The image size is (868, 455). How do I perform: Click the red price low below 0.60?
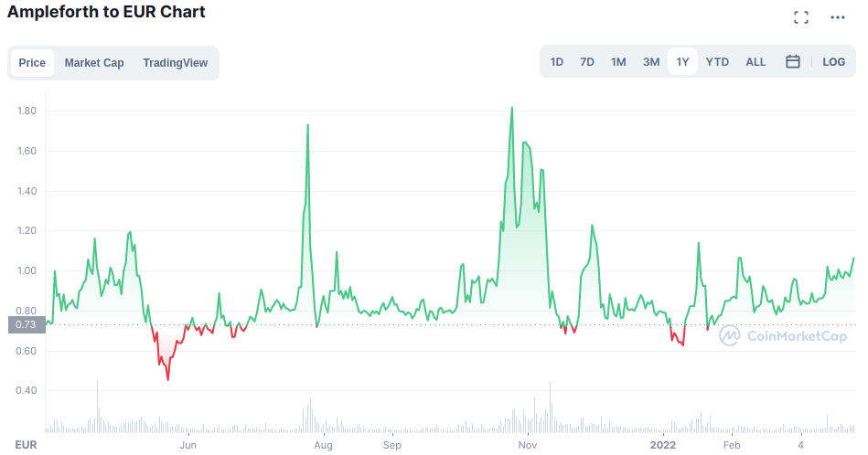tap(167, 379)
